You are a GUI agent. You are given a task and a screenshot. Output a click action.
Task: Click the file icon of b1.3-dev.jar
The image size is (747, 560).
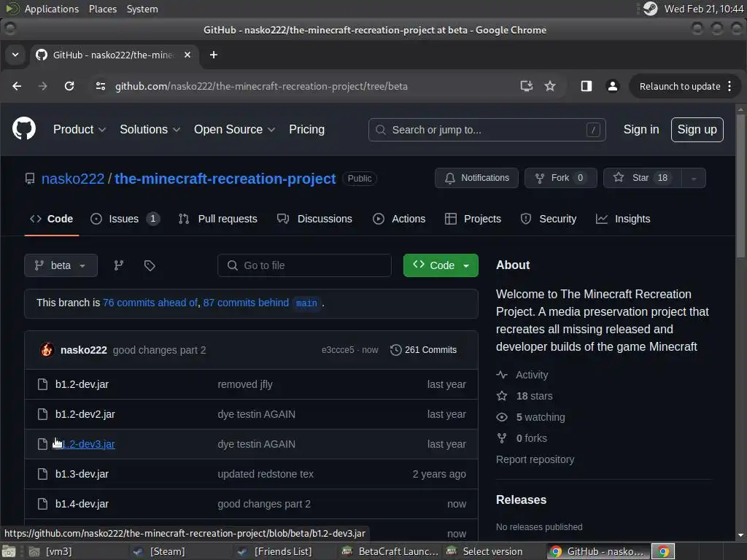(x=42, y=474)
